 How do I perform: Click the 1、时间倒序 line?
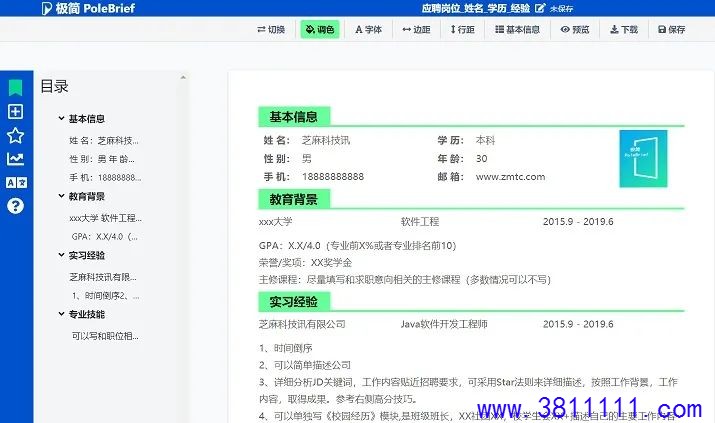pos(286,349)
